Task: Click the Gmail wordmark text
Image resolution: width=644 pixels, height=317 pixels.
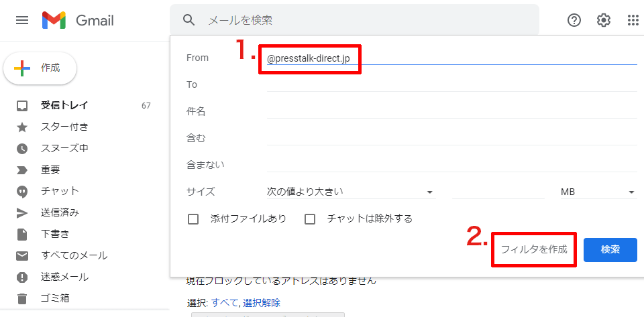Action: [95, 20]
